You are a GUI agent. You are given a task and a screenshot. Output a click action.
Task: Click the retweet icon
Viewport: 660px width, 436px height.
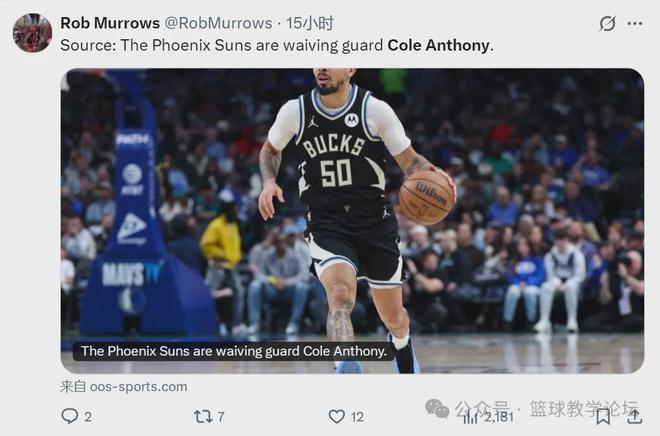(203, 416)
